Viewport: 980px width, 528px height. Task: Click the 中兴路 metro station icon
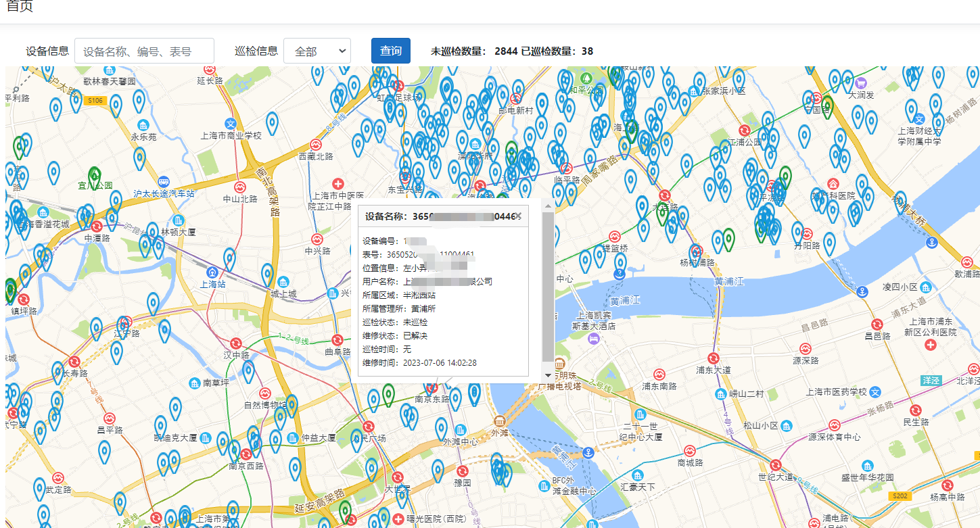pyautogui.click(x=317, y=239)
